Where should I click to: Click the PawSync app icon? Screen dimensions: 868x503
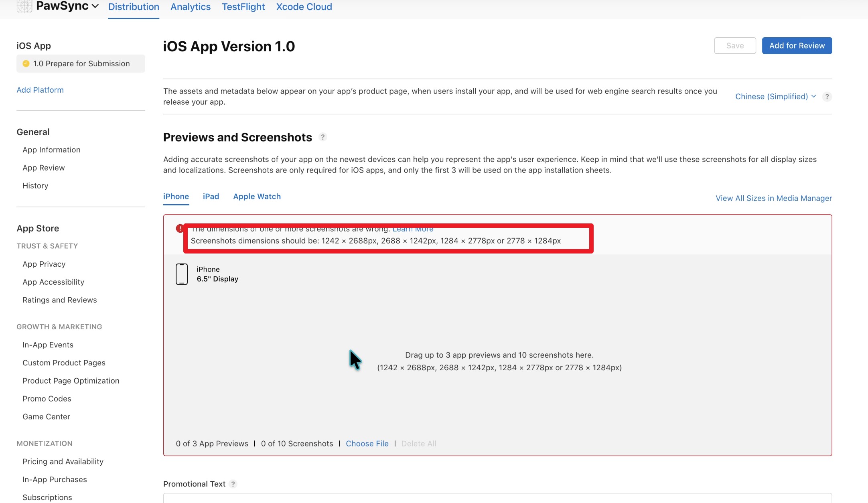24,6
